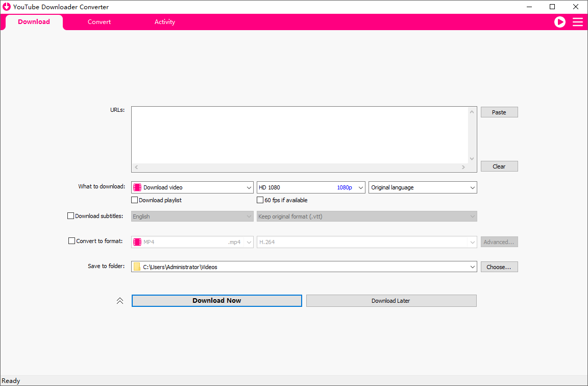The image size is (588, 386).
Task: Click the down arrow on the URLs scrollbar
Action: pyautogui.click(x=472, y=158)
